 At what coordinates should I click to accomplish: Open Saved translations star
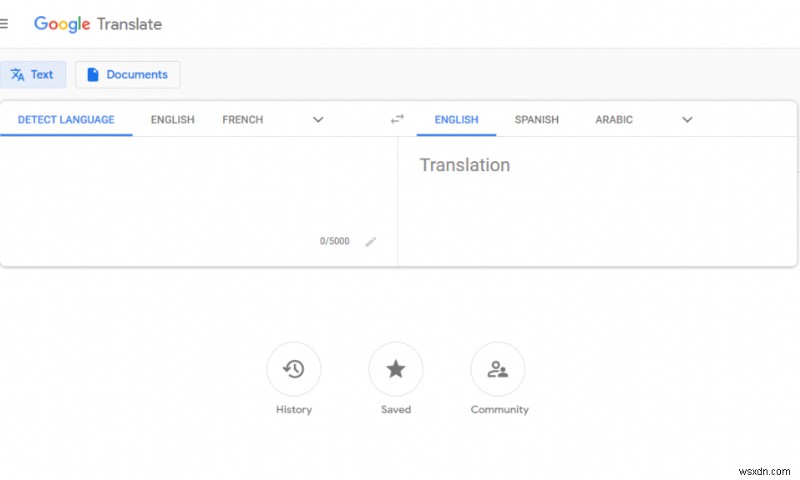pyautogui.click(x=396, y=369)
